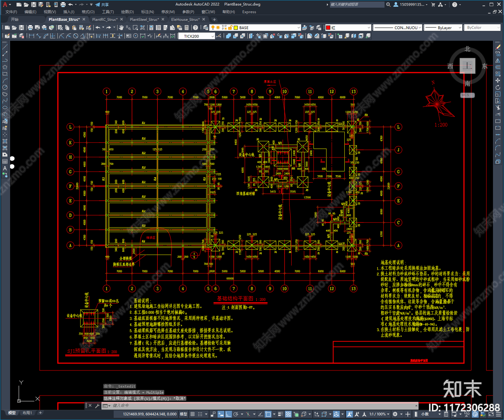Toggle snap mode in status bar

pos(200,414)
